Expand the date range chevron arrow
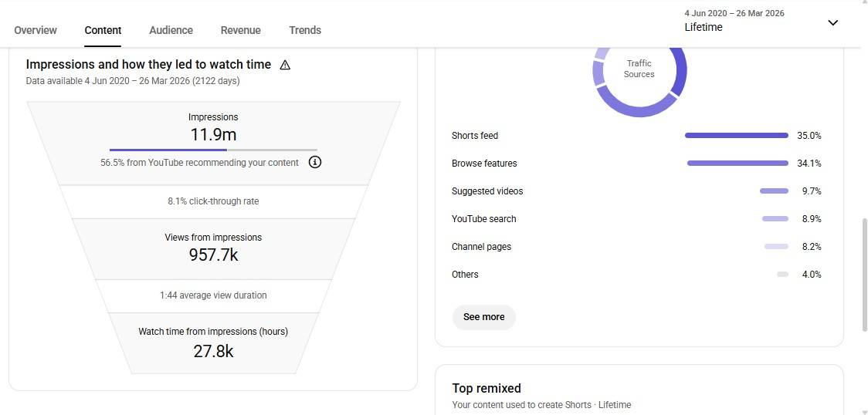The image size is (868, 415). point(832,22)
